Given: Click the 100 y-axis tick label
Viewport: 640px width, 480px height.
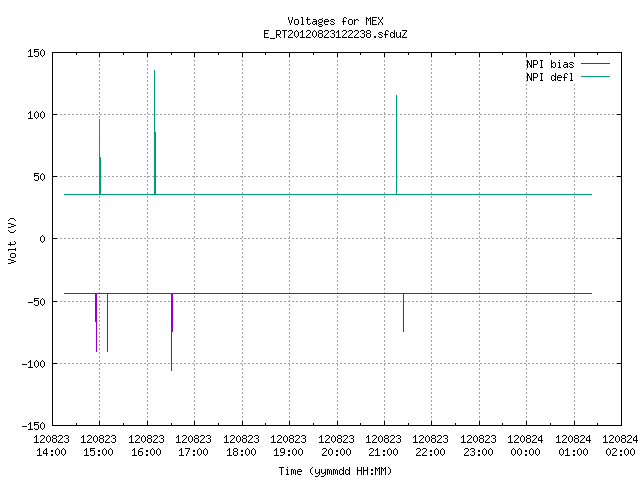Looking at the screenshot, I should coord(36,115).
